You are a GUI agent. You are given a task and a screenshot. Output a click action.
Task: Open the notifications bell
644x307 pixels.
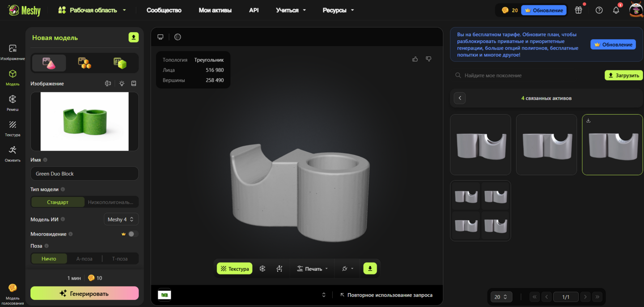[616, 10]
